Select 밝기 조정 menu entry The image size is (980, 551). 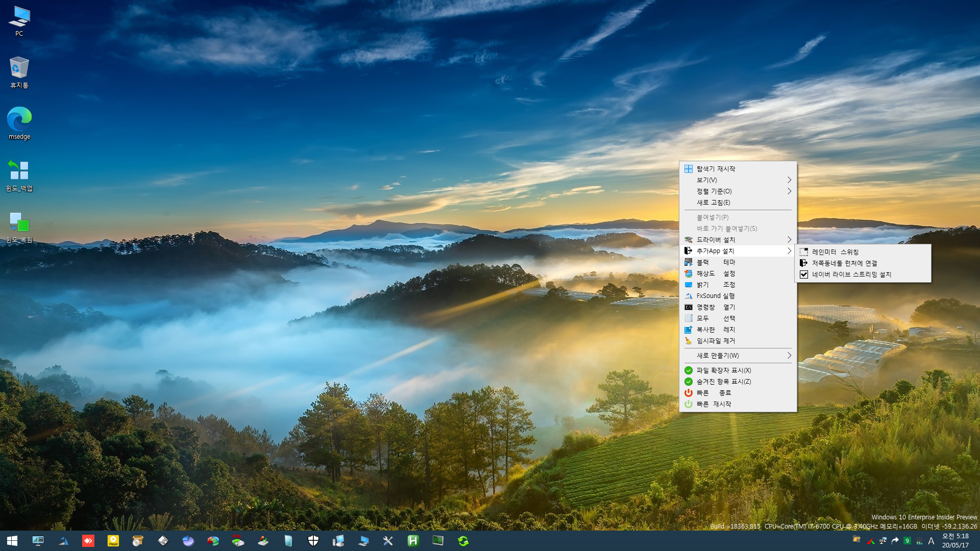(738, 285)
